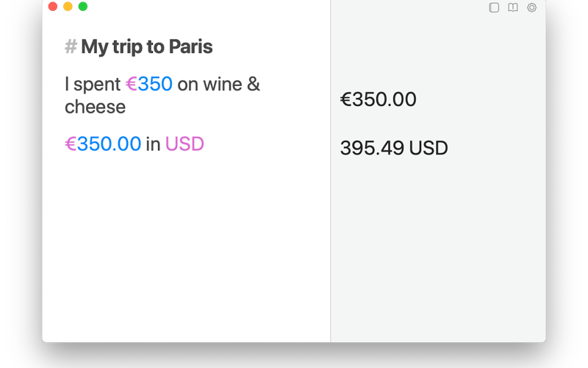Screen dimensions: 588x368
Task: Click the pink USD currency token
Action: 184,144
